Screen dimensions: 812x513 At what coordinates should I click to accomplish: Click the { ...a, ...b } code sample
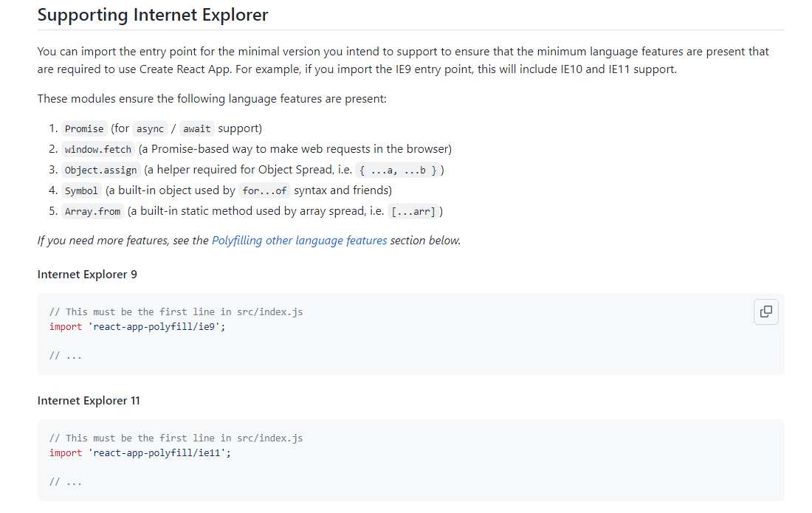pyautogui.click(x=398, y=170)
